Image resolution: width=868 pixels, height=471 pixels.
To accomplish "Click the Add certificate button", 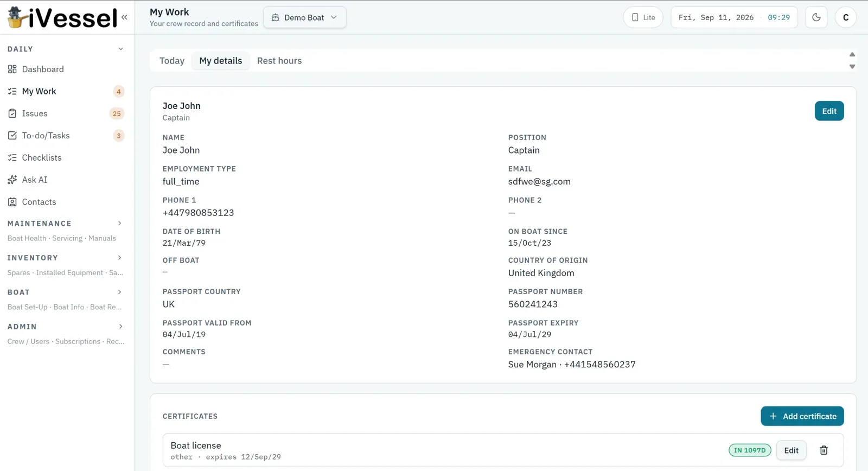I will pyautogui.click(x=802, y=416).
